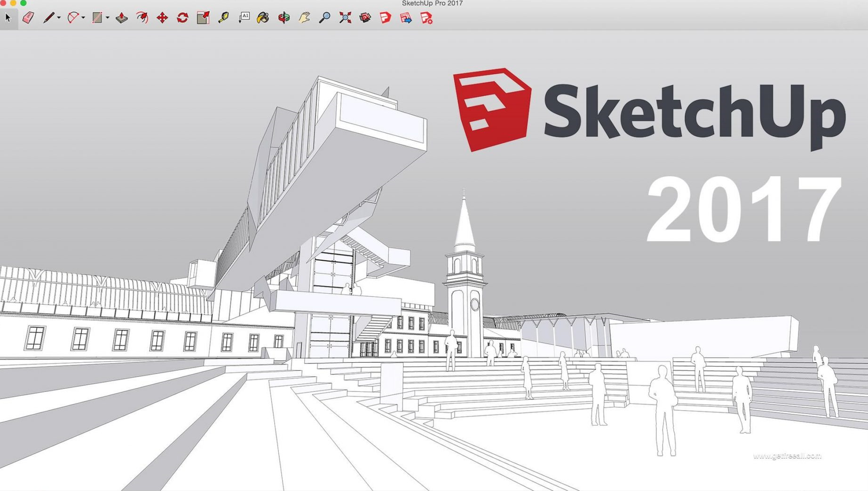
Task: Open the Extension Manager icon
Action: click(426, 18)
